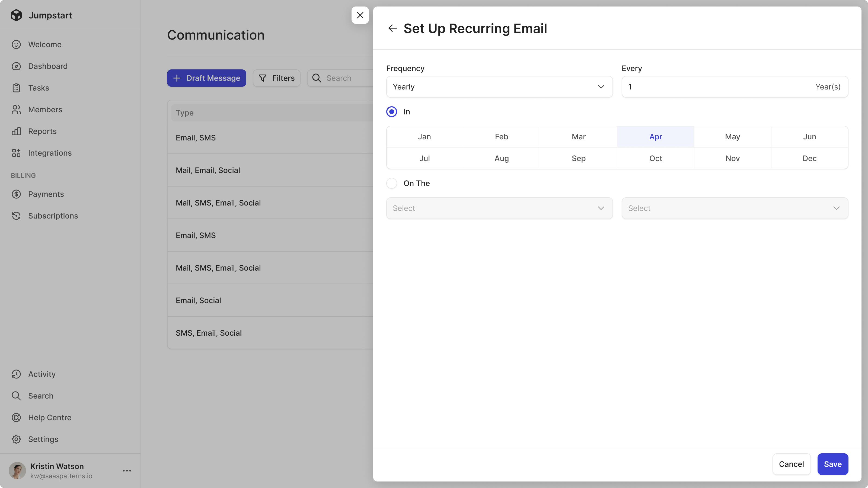Click the Integrations icon in sidebar
The width and height of the screenshot is (868, 488).
[x=16, y=153]
